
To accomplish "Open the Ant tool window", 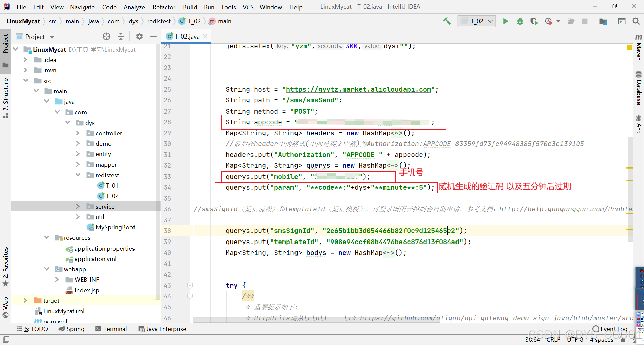I will click(638, 124).
